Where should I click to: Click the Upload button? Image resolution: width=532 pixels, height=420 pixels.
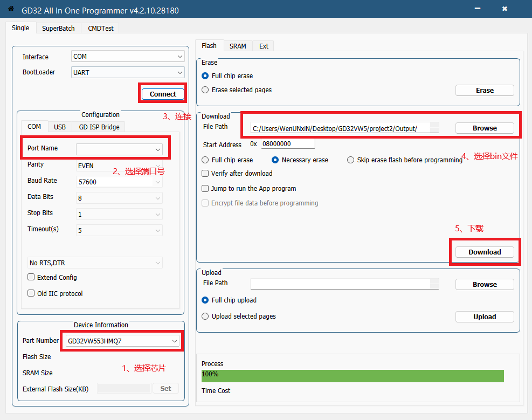pyautogui.click(x=485, y=316)
